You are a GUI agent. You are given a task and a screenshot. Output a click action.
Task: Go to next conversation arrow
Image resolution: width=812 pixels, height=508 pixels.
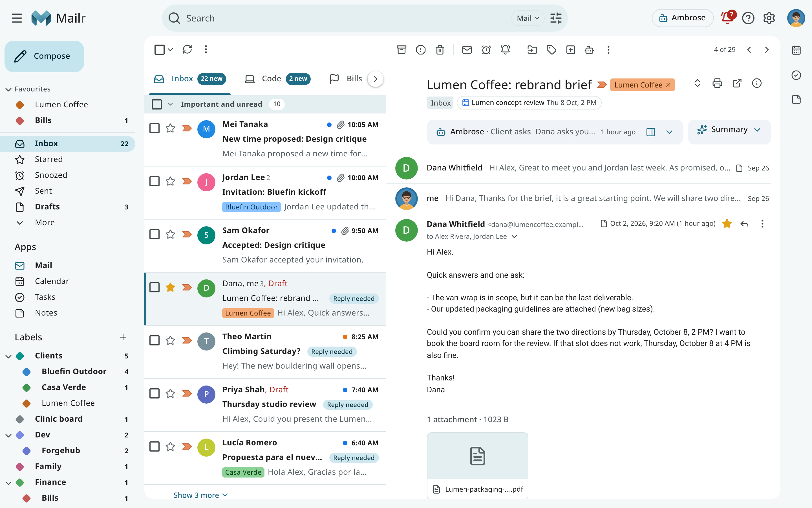point(767,50)
